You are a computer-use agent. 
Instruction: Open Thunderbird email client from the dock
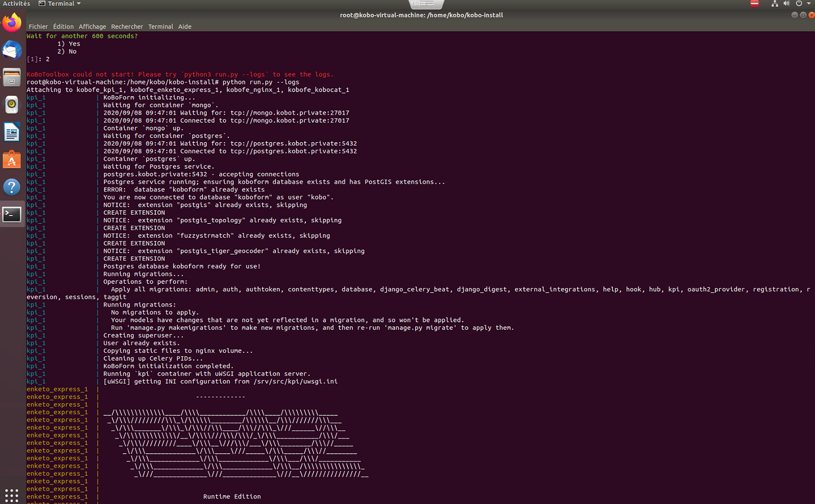12,50
